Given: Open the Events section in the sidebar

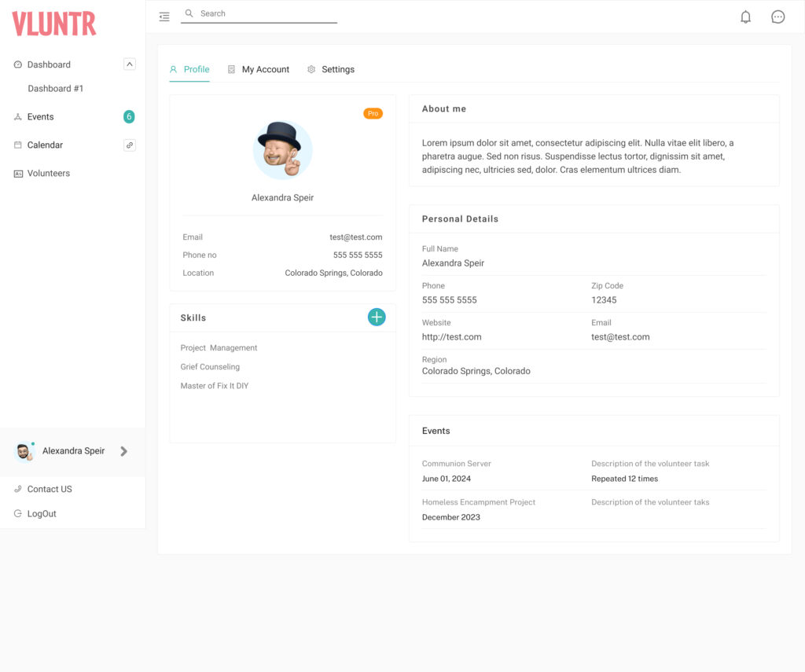Looking at the screenshot, I should [42, 116].
